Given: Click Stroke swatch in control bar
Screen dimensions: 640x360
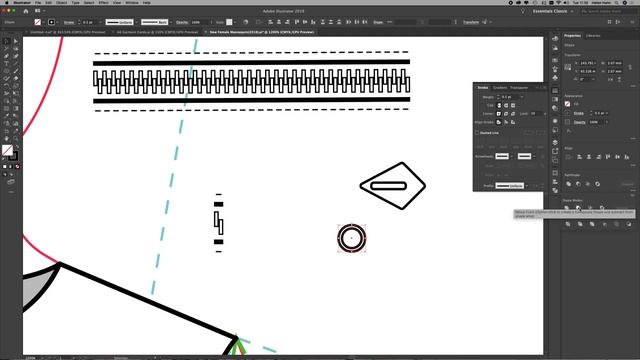Looking at the screenshot, I should pyautogui.click(x=52, y=22).
